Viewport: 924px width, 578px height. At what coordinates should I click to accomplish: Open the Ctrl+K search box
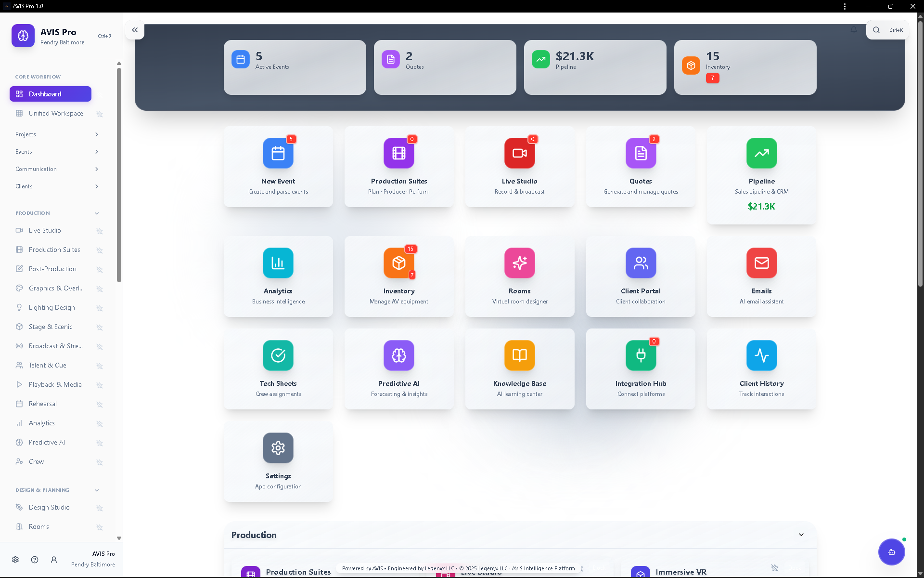click(x=888, y=30)
